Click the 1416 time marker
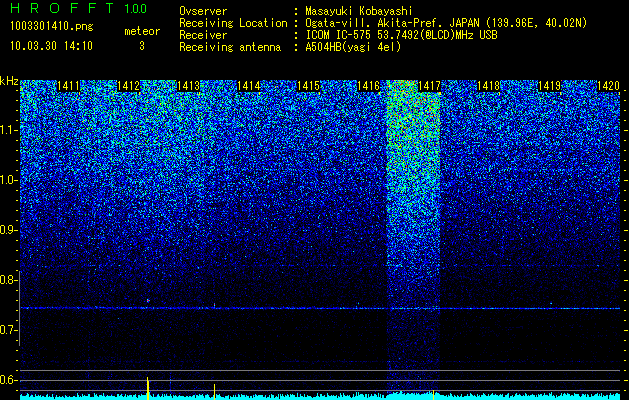This screenshot has width=629, height=400. tap(369, 85)
